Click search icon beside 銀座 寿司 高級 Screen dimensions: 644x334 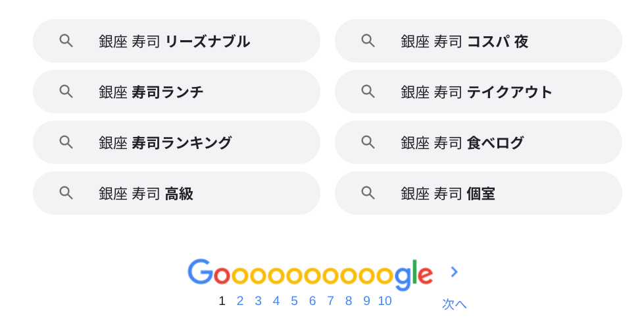pyautogui.click(x=66, y=193)
